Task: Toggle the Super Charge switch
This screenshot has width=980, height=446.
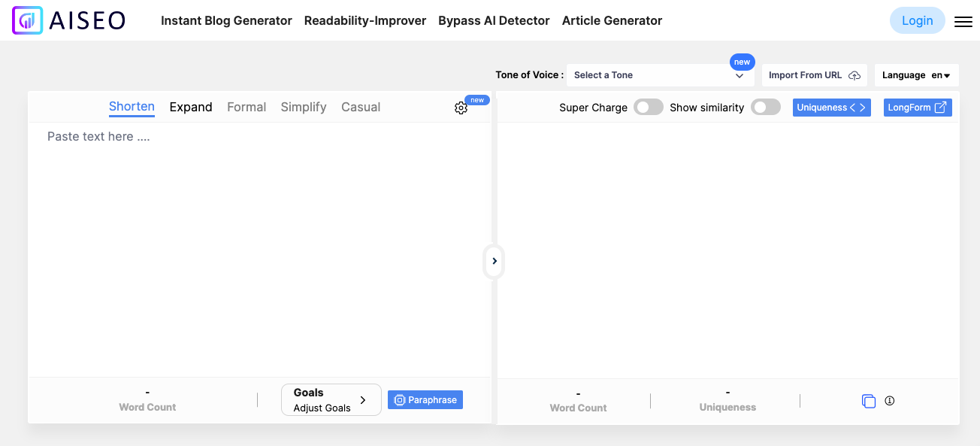Action: pyautogui.click(x=649, y=108)
